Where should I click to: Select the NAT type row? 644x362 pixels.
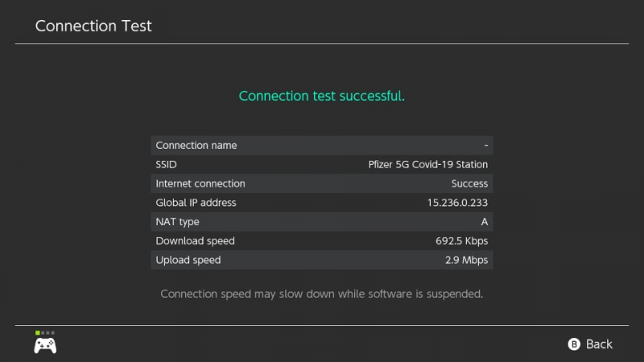(x=321, y=222)
